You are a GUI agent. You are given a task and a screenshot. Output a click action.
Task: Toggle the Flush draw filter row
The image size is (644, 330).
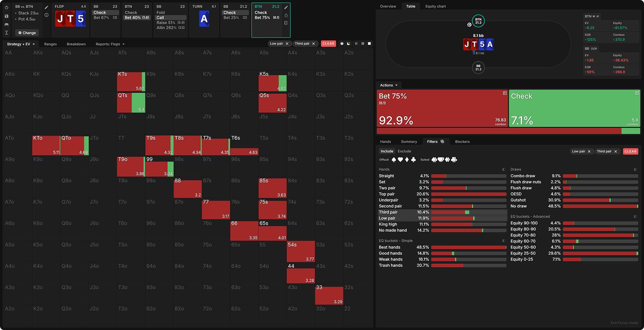point(521,188)
